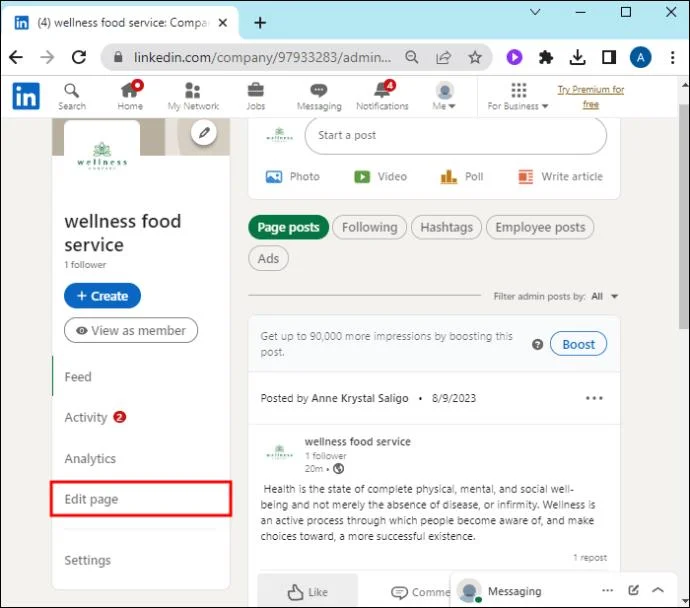Image resolution: width=690 pixels, height=608 pixels.
Task: Go forward in browser
Action: pyautogui.click(x=47, y=57)
